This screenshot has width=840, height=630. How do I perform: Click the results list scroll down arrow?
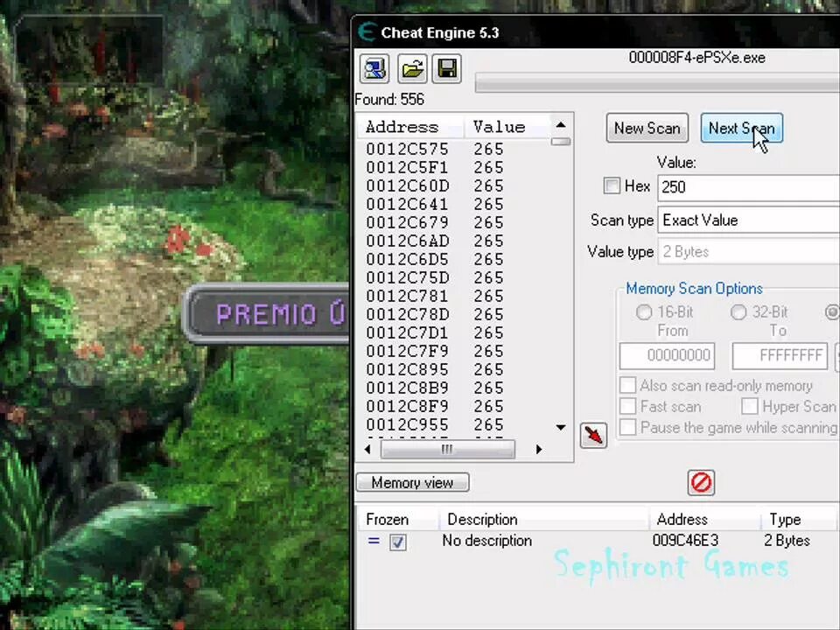[561, 428]
